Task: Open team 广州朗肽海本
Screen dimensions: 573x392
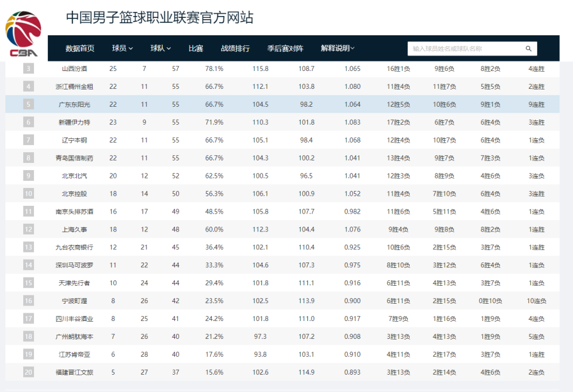Action: [75, 337]
